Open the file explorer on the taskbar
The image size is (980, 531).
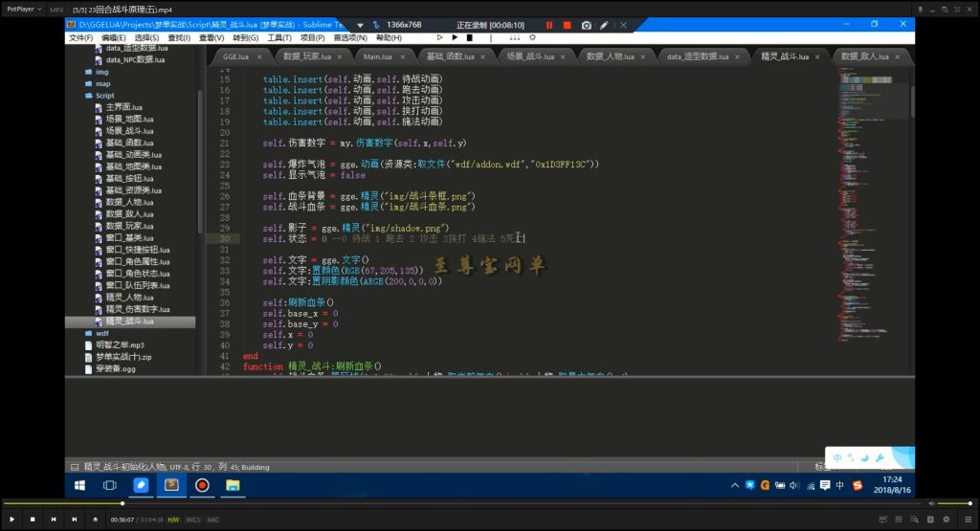233,485
